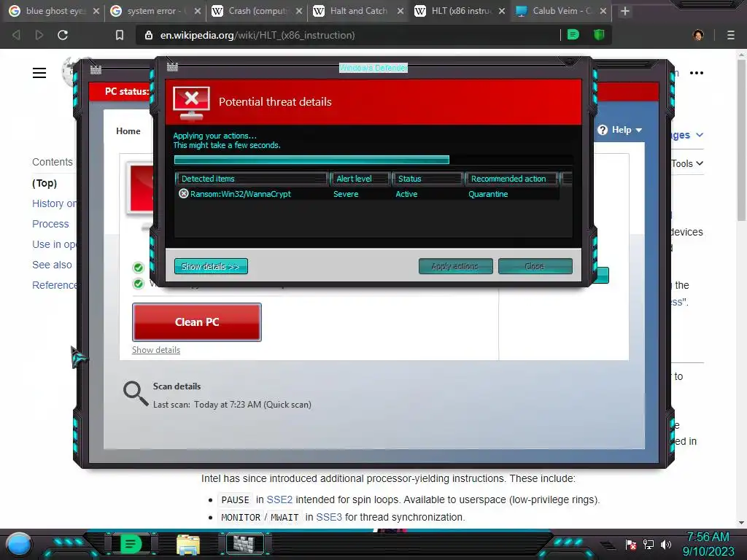This screenshot has width=747, height=560.
Task: Close the HLT (x86 instruction) tab
Action: [502, 11]
